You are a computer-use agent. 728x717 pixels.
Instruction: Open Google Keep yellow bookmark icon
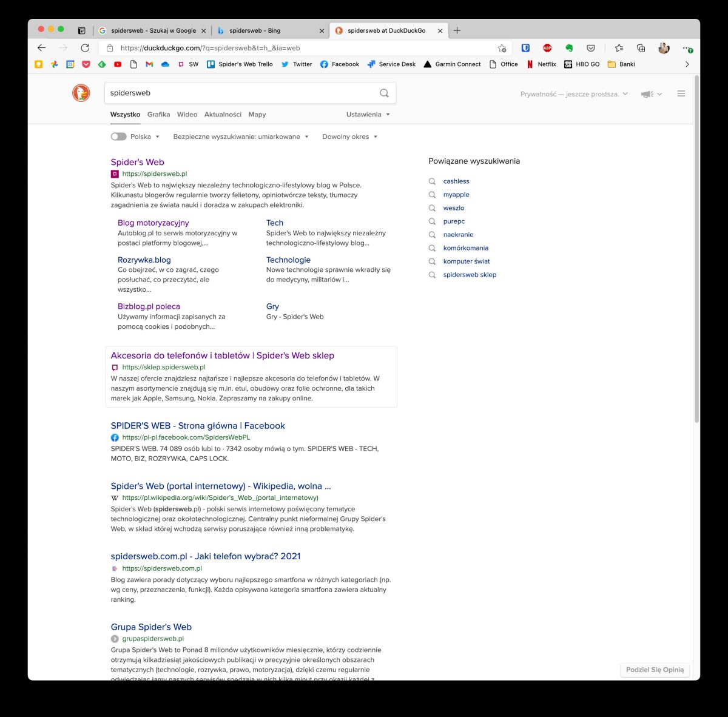coord(39,64)
